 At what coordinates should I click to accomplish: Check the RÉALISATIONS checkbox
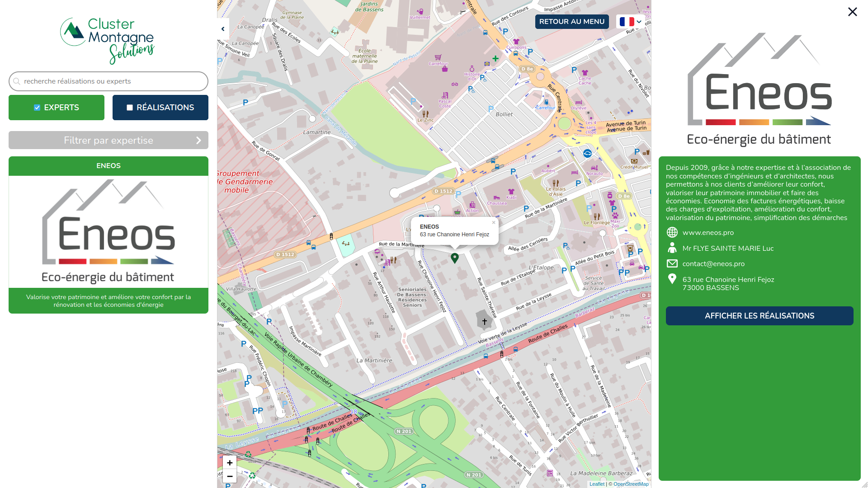130,108
